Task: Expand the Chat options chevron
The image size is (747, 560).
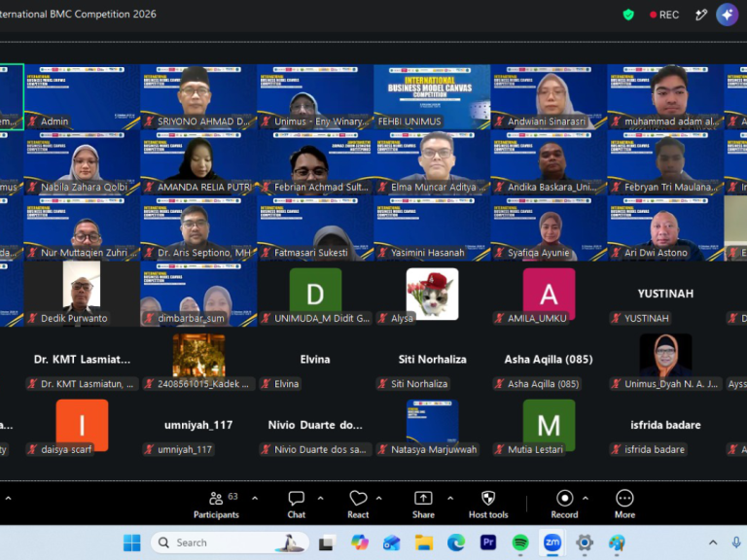Action: tap(321, 498)
